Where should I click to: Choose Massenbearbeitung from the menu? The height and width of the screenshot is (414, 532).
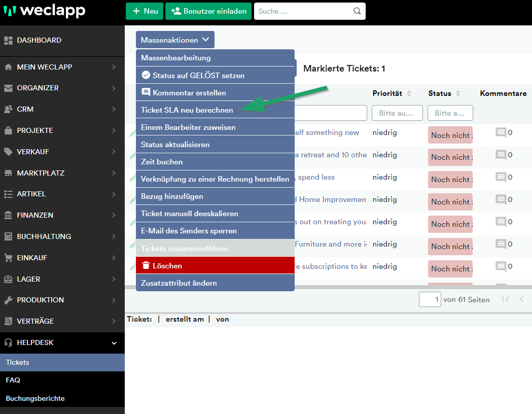click(x=215, y=58)
